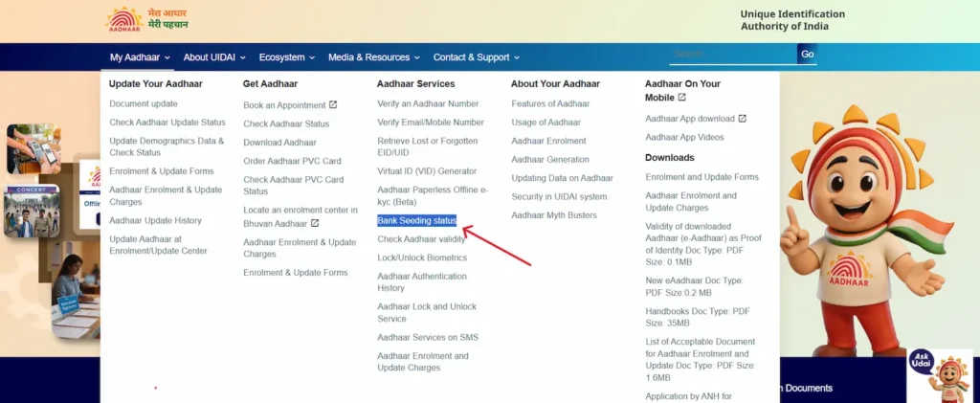Open Features of Aadhaar

click(550, 103)
